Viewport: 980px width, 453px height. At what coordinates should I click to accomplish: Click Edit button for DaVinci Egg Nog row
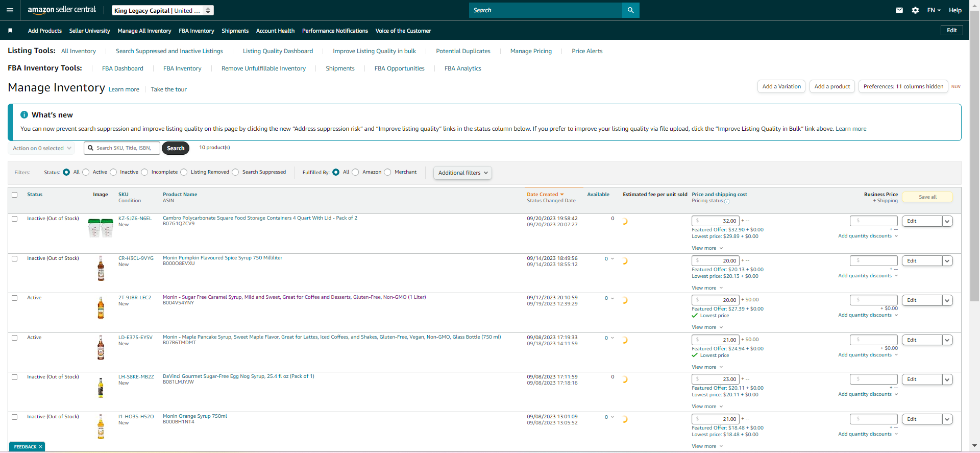922,379
